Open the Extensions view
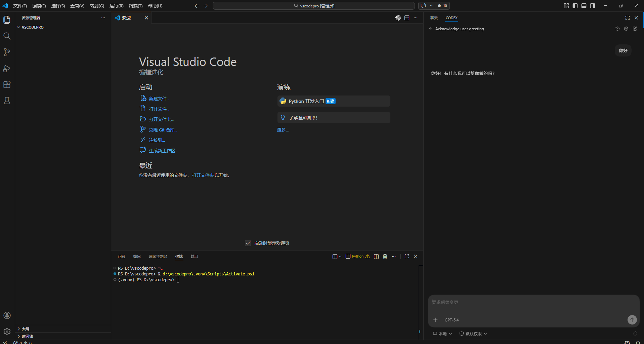This screenshot has width=644, height=344. click(7, 84)
